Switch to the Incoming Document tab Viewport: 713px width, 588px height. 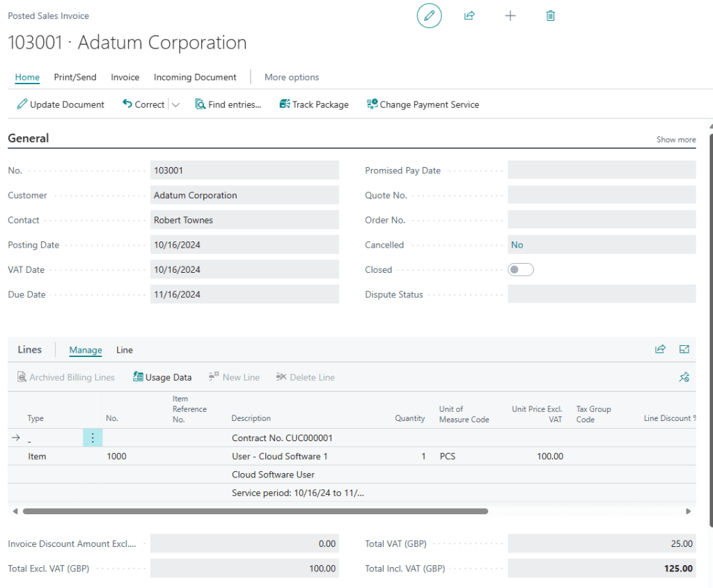[x=195, y=77]
